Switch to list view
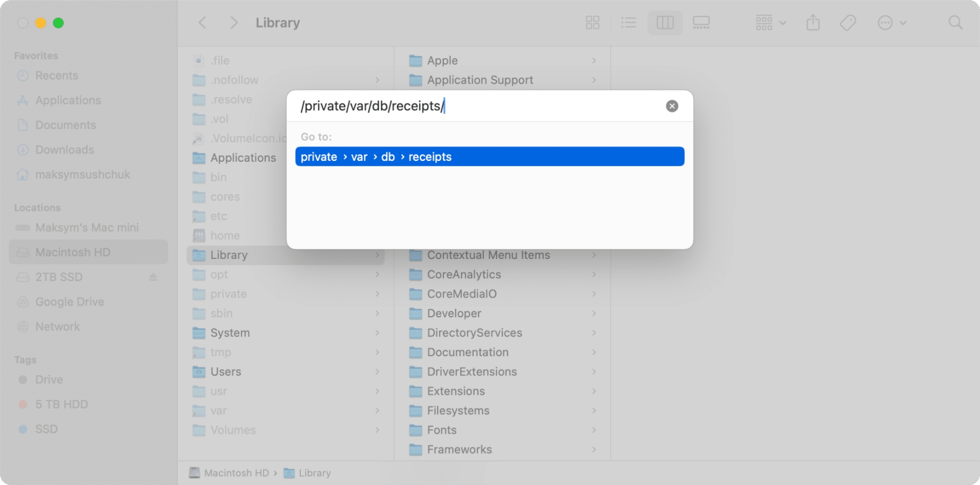The image size is (980, 485). [628, 23]
